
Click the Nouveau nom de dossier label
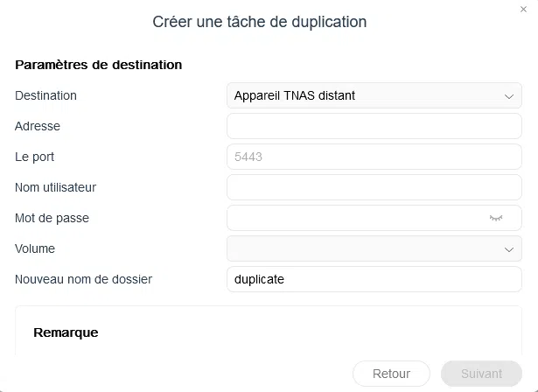83,279
